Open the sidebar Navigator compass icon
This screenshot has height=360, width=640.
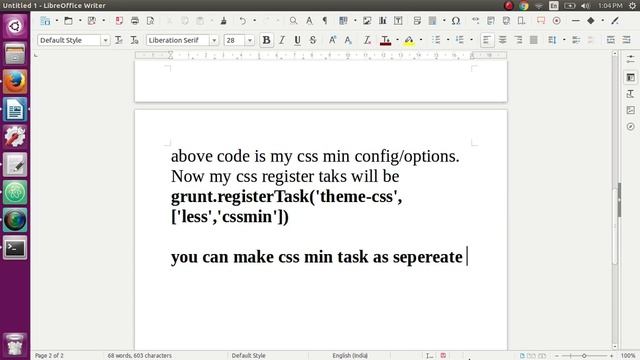coord(631,127)
